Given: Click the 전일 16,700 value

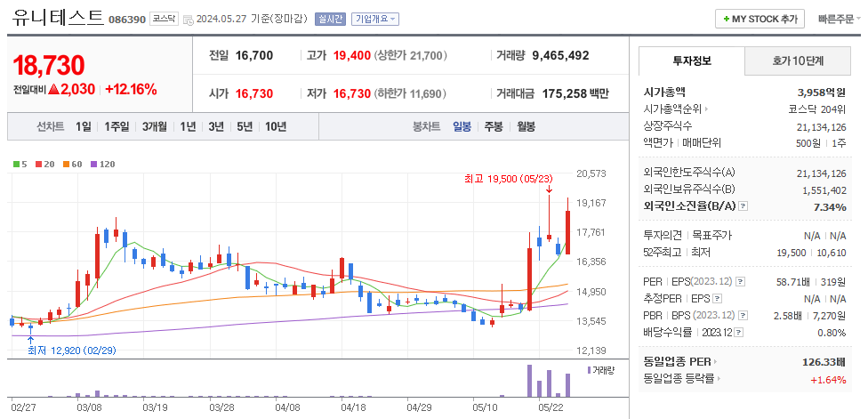Looking at the screenshot, I should [254, 55].
